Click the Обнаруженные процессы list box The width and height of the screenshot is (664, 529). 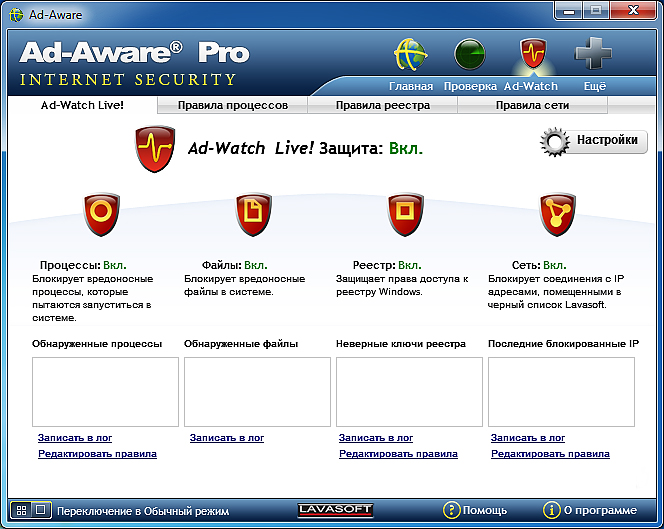[105, 392]
